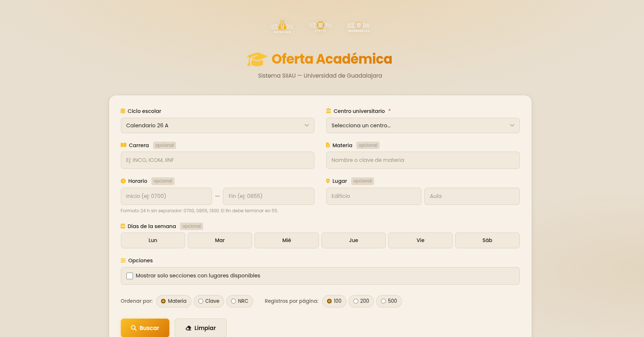Click the 'opcional' badge next to Carrera
Image resolution: width=644 pixels, height=337 pixels.
[165, 145]
